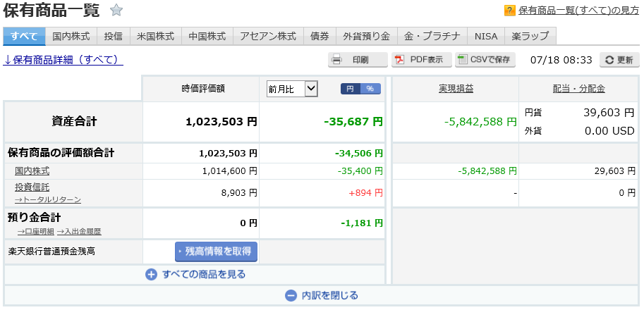The height and width of the screenshot is (310, 644).
Task: Click the 国内株式 dividend 29,603 円
Action: point(615,171)
